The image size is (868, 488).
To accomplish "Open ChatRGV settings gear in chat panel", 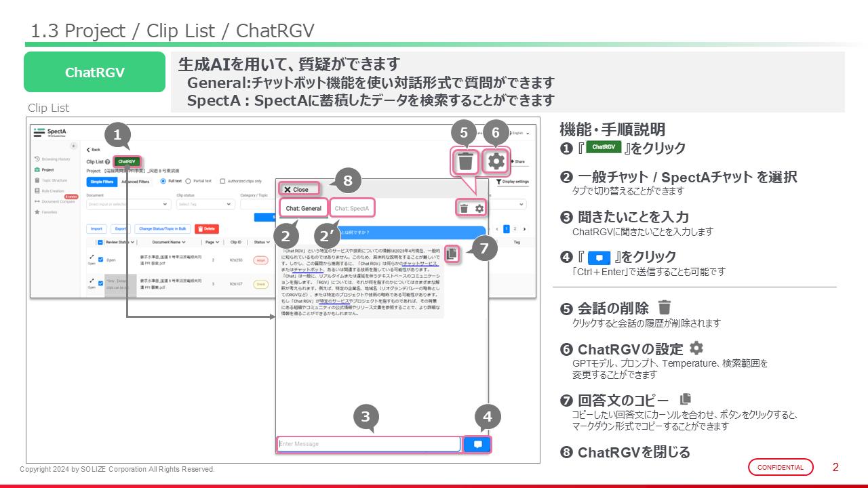I will (479, 209).
